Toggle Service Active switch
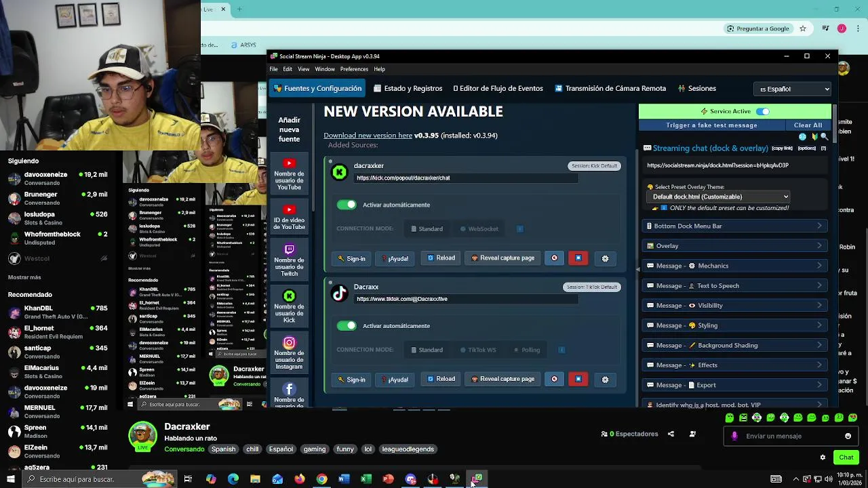 click(x=763, y=111)
